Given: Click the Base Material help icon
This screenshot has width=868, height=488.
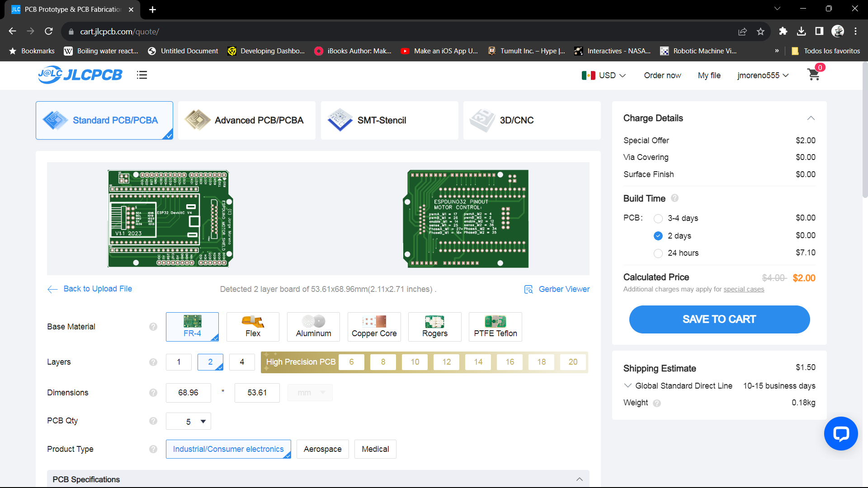Looking at the screenshot, I should click(x=153, y=327).
